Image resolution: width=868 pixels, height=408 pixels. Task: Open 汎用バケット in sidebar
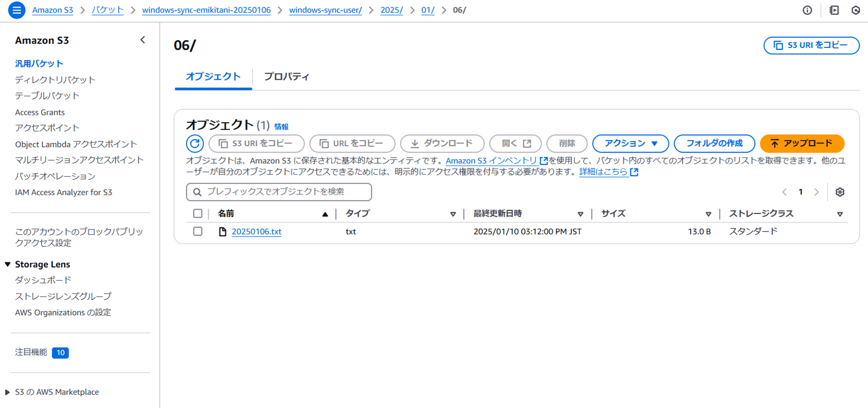[39, 64]
